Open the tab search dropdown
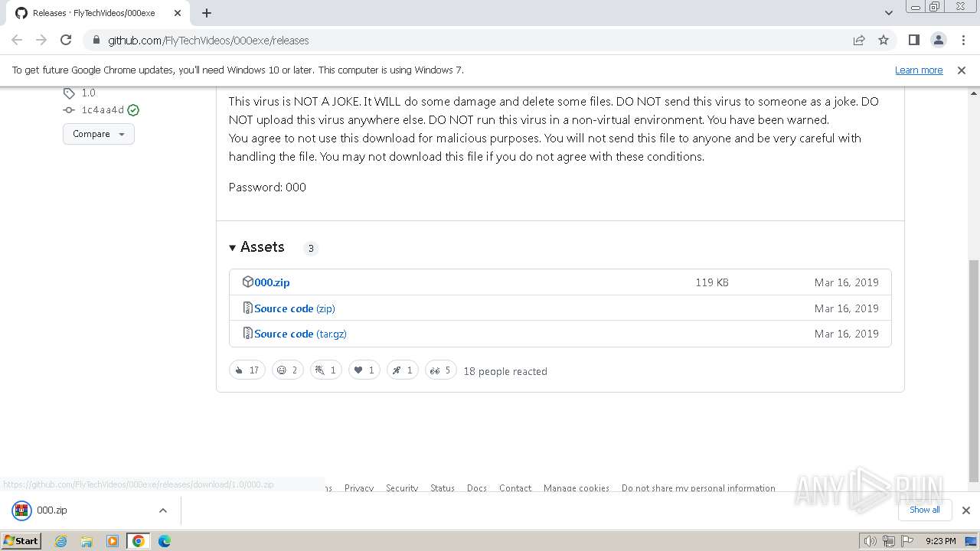 [888, 13]
